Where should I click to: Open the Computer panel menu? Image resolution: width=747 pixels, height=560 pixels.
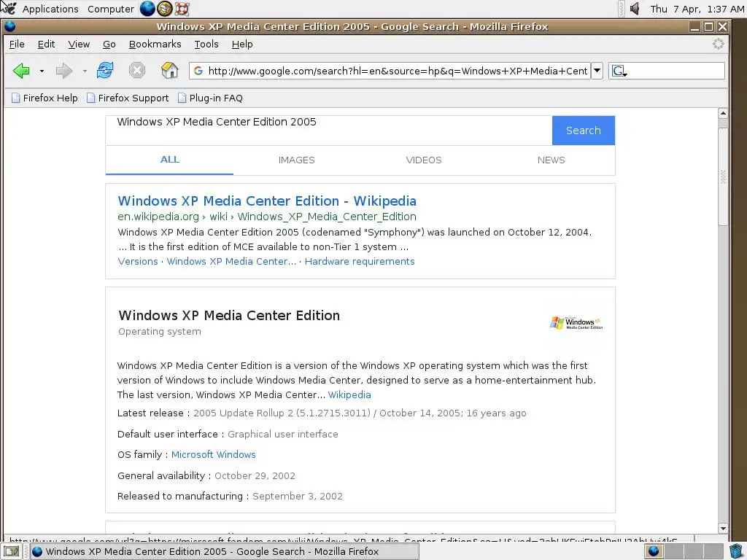111,9
